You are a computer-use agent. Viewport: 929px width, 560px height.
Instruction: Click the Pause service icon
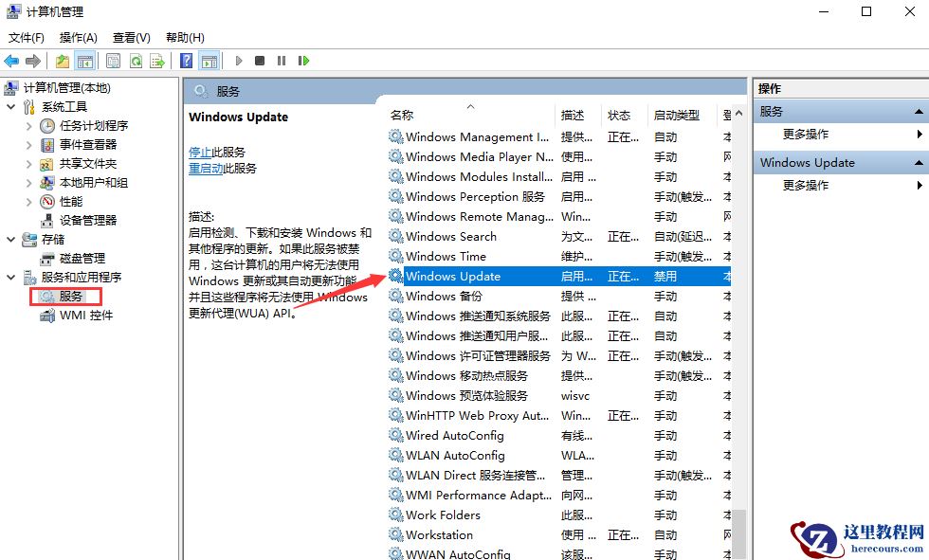point(282,60)
